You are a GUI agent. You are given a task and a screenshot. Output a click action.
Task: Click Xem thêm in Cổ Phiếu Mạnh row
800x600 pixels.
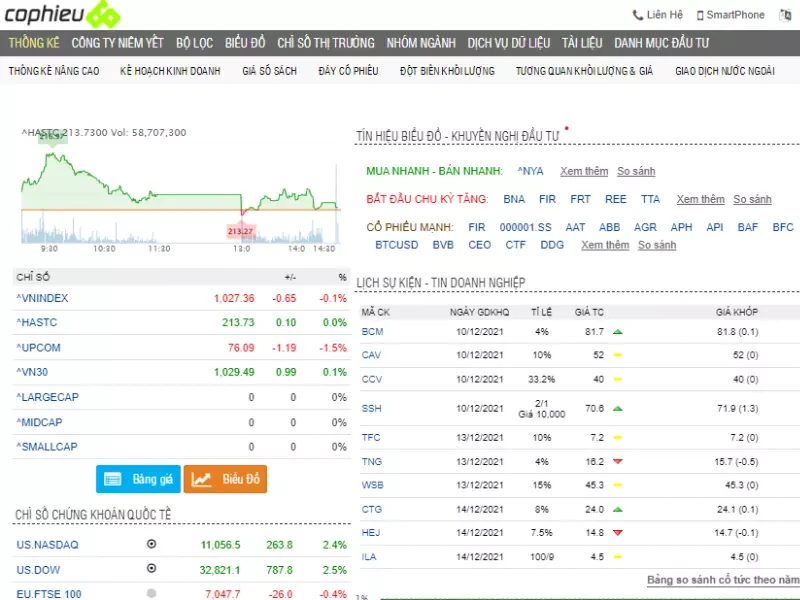click(x=605, y=245)
